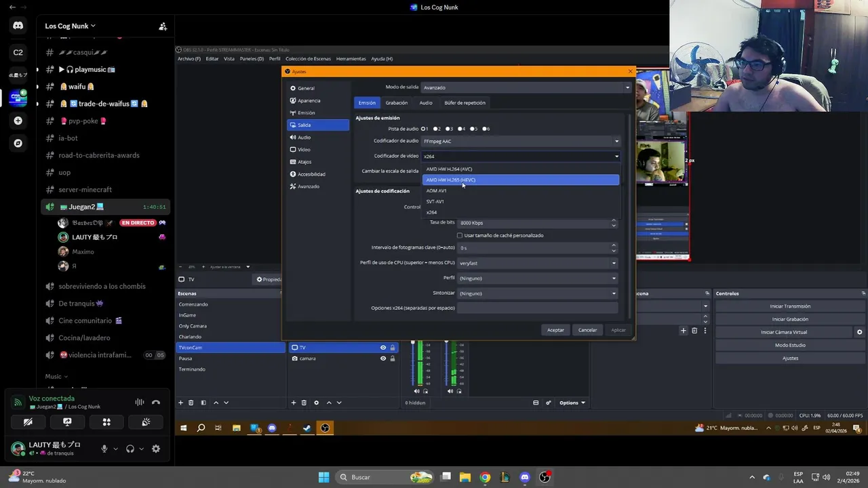
Task: Open virtual camera settings gear
Action: tap(859, 332)
